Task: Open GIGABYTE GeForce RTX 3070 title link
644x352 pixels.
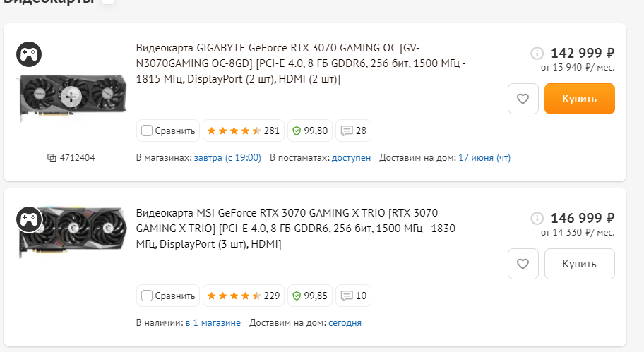Action: coord(301,63)
